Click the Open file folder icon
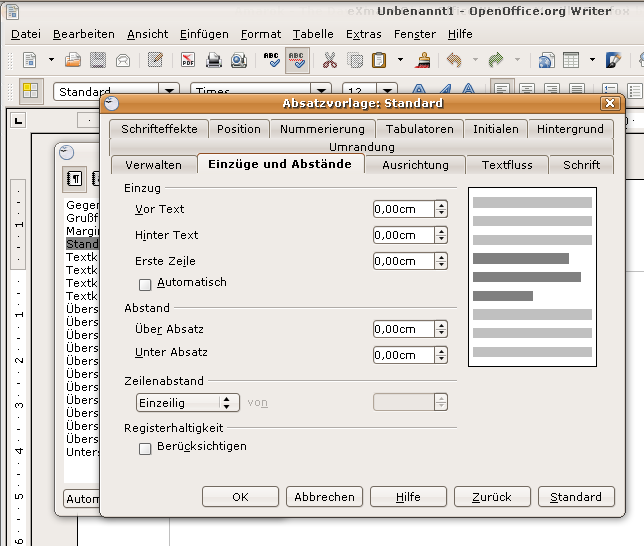This screenshot has width=644, height=546. 73,60
